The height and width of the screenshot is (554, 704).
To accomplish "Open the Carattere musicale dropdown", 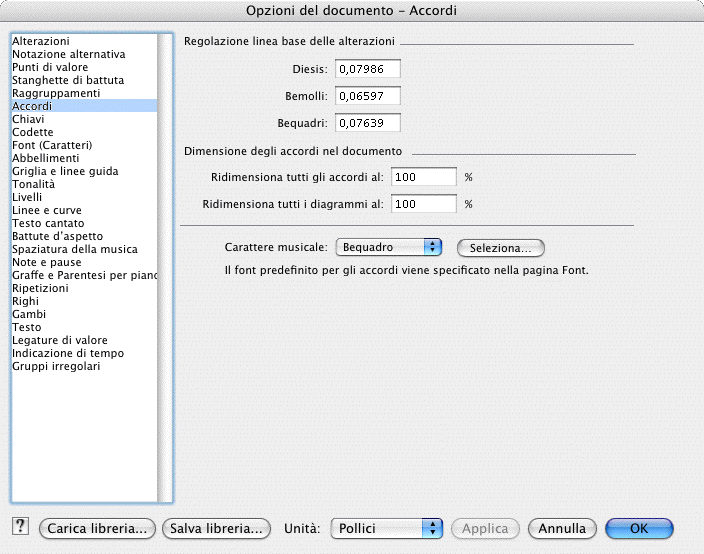I will (x=388, y=247).
